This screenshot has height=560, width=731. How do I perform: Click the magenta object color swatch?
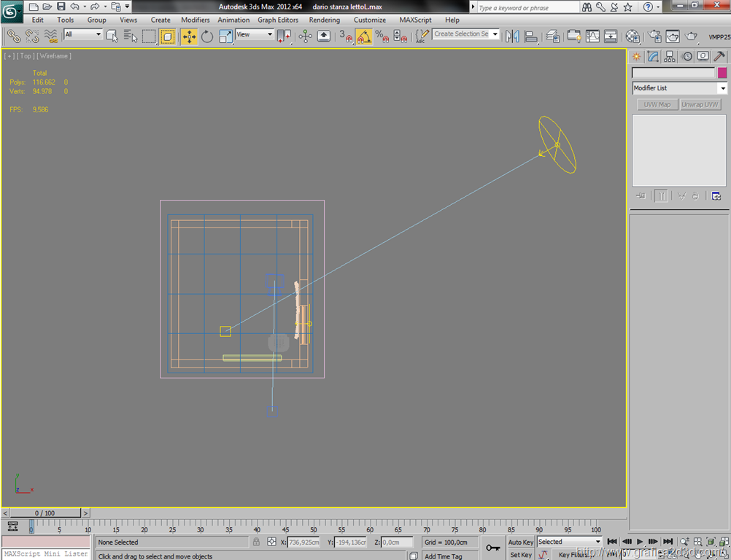coord(722,73)
